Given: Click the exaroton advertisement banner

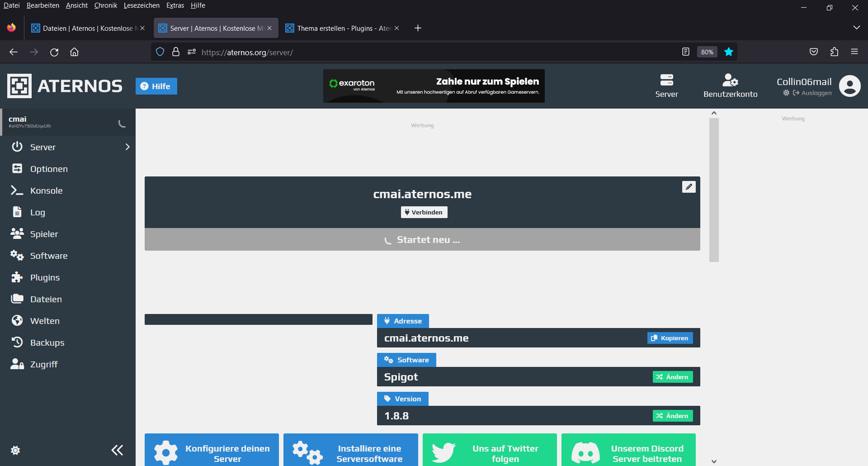Looking at the screenshot, I should [434, 86].
